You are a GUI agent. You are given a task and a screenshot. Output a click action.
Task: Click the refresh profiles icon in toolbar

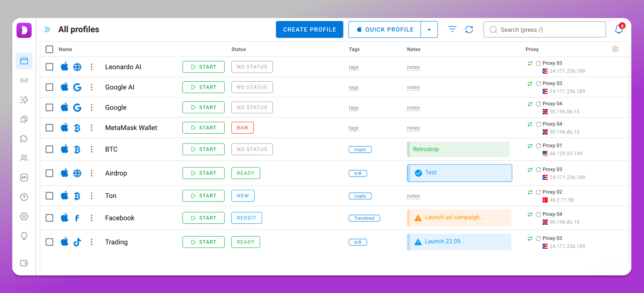click(x=469, y=29)
